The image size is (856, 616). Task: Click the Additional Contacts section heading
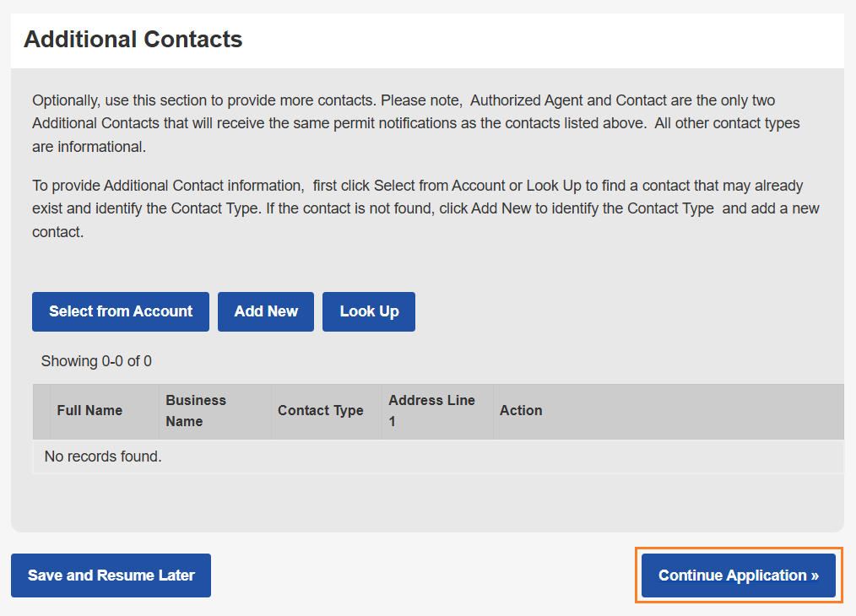(x=133, y=40)
